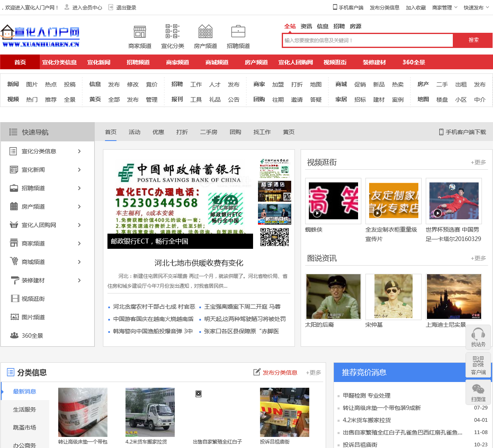
Task: Open the 宋仲基 photo thumbnail
Action: pos(393,297)
